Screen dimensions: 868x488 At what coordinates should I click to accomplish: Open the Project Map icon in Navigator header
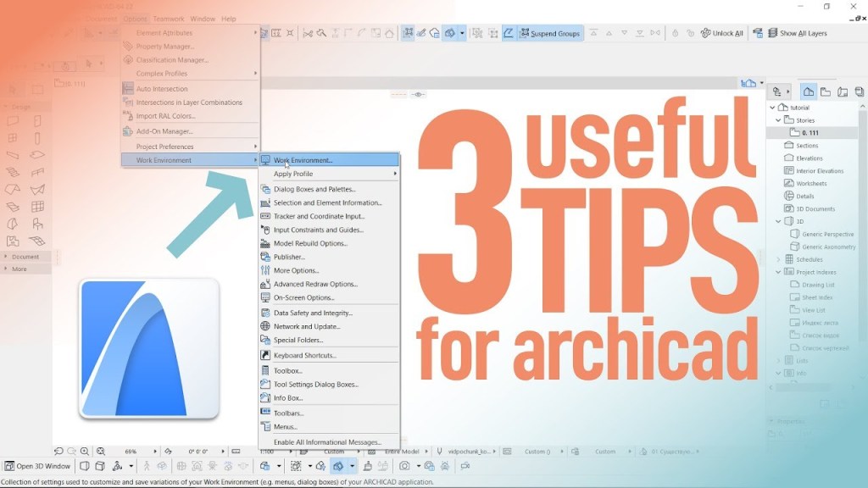coord(808,91)
